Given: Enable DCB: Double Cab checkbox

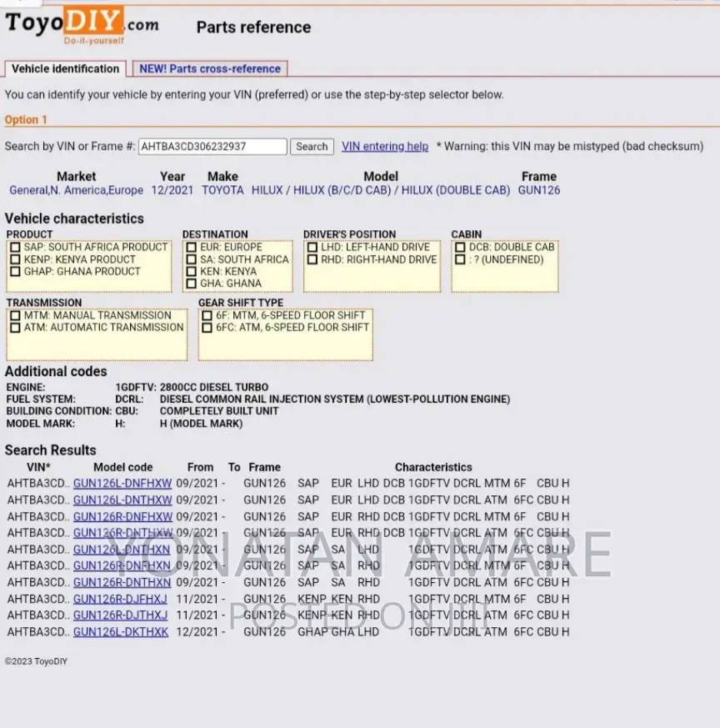Looking at the screenshot, I should click(460, 248).
